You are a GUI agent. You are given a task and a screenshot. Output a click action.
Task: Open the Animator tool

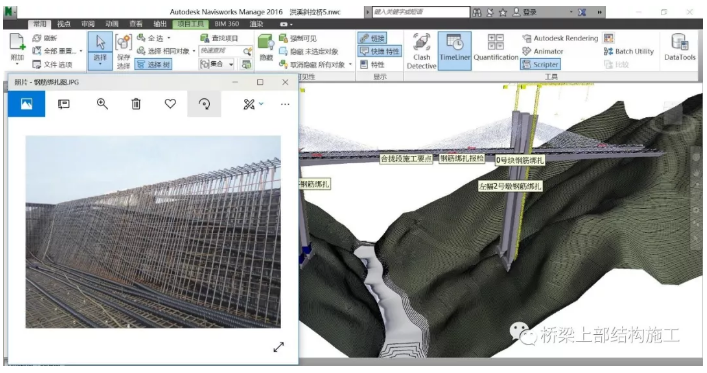[x=542, y=51]
